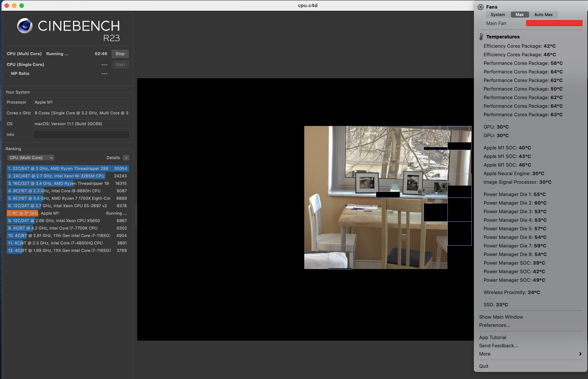This screenshot has width=588, height=379.
Task: Select the 16C/32T Ryzen Threadripper 19 row
Action: [68, 183]
